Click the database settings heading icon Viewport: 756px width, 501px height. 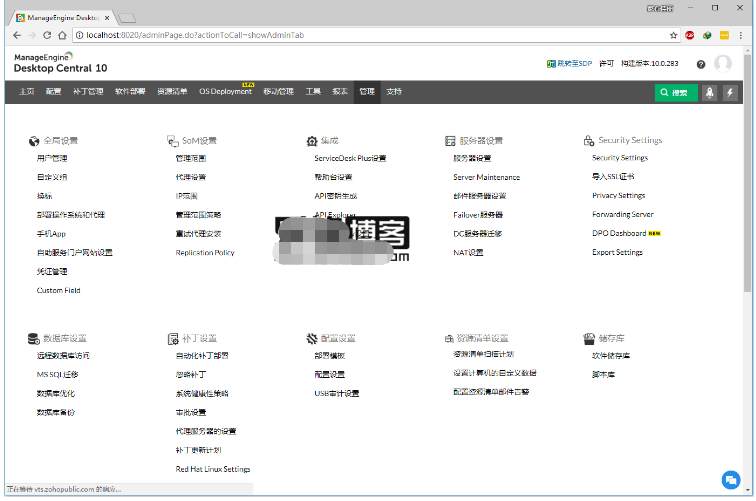click(34, 339)
